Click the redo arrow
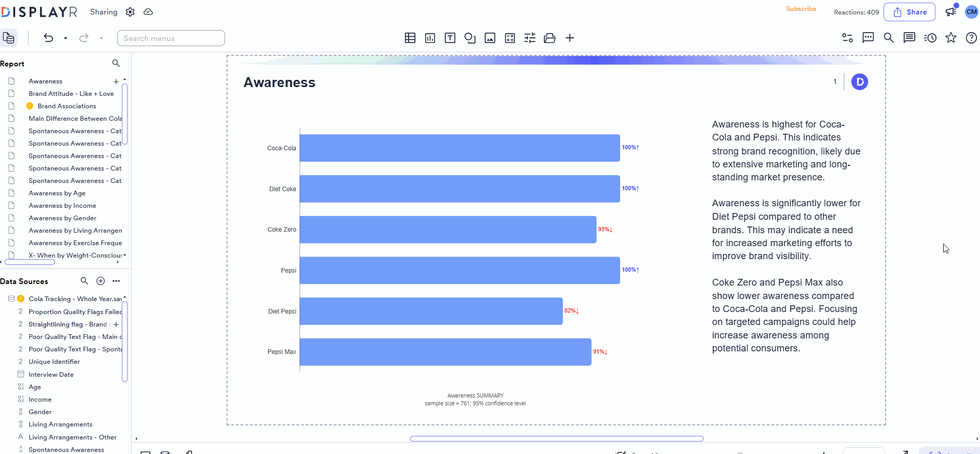Viewport: 980px width, 454px height. click(83, 38)
